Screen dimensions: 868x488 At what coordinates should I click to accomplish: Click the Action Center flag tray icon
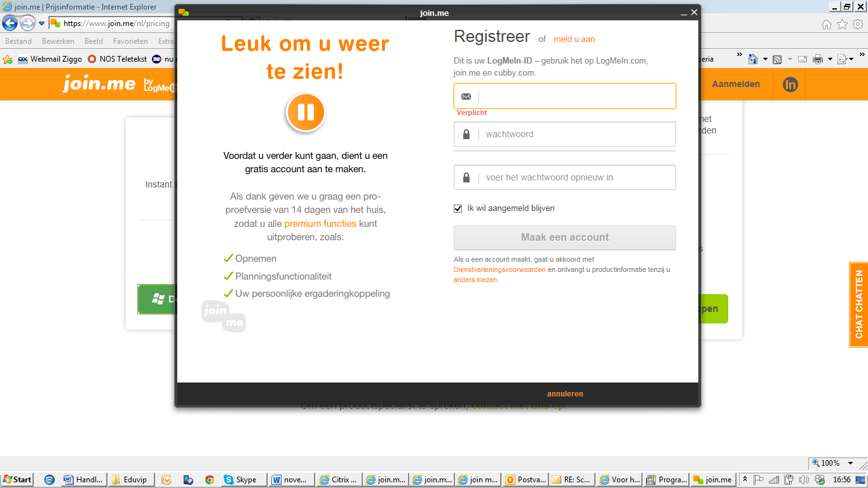pyautogui.click(x=759, y=480)
